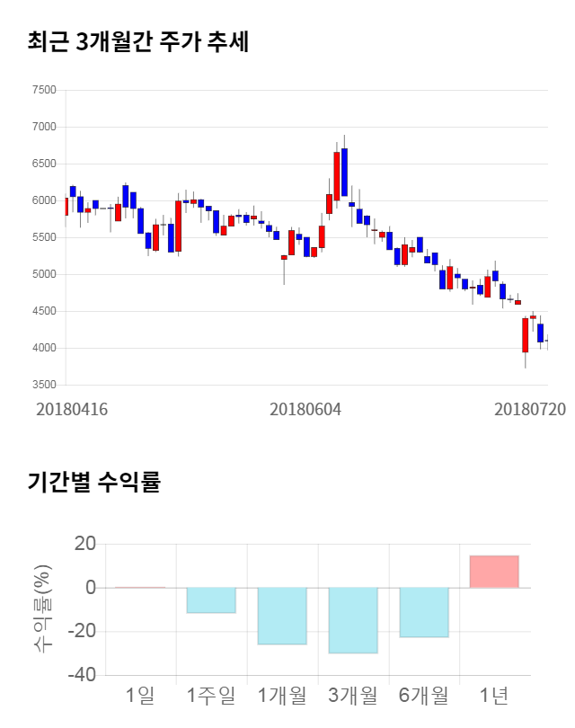Click the 3500 price axis label
Image resolution: width=575 pixels, height=728 pixels.
pos(43,385)
